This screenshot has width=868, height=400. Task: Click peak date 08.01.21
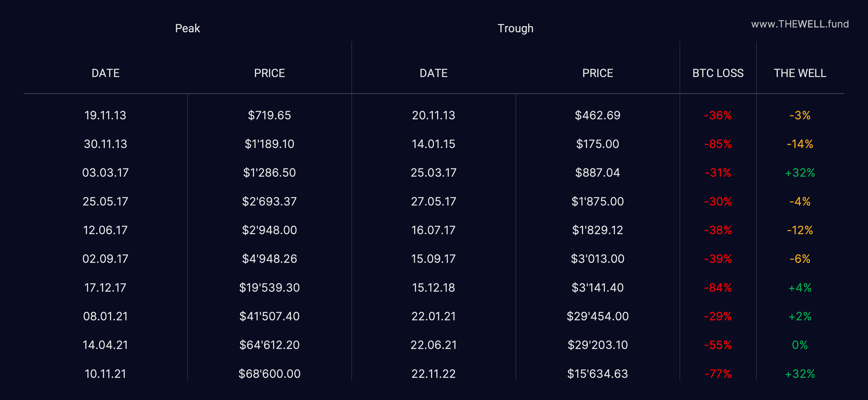(x=105, y=316)
